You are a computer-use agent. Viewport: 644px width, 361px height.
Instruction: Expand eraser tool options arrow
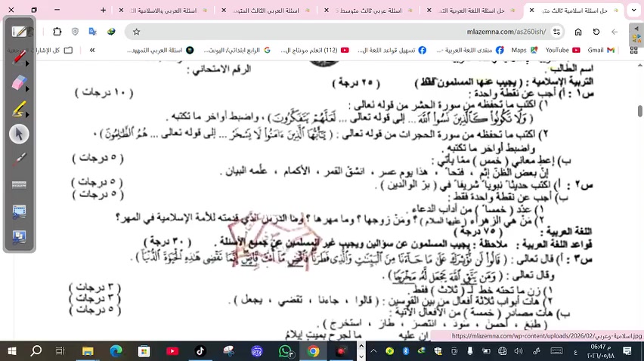[27, 89]
